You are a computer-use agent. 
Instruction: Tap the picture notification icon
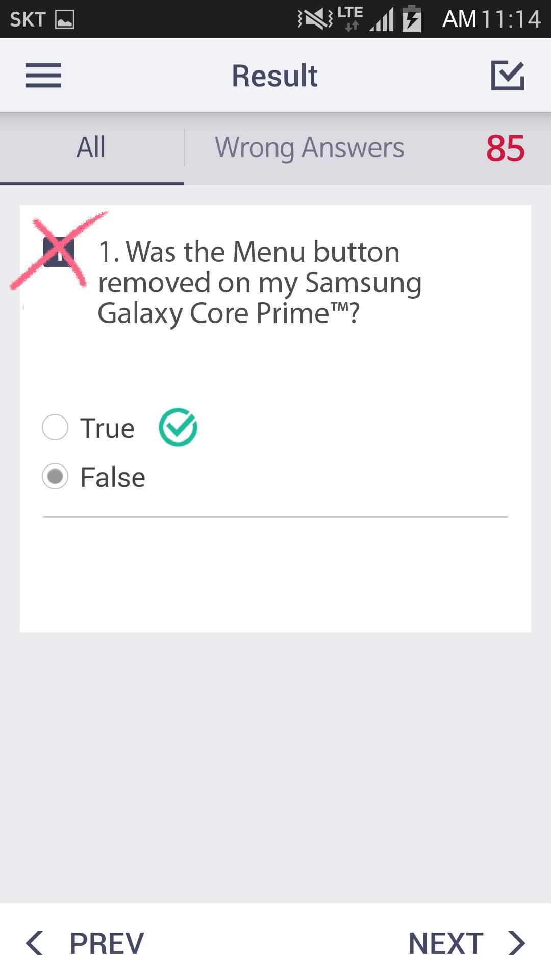point(65,19)
